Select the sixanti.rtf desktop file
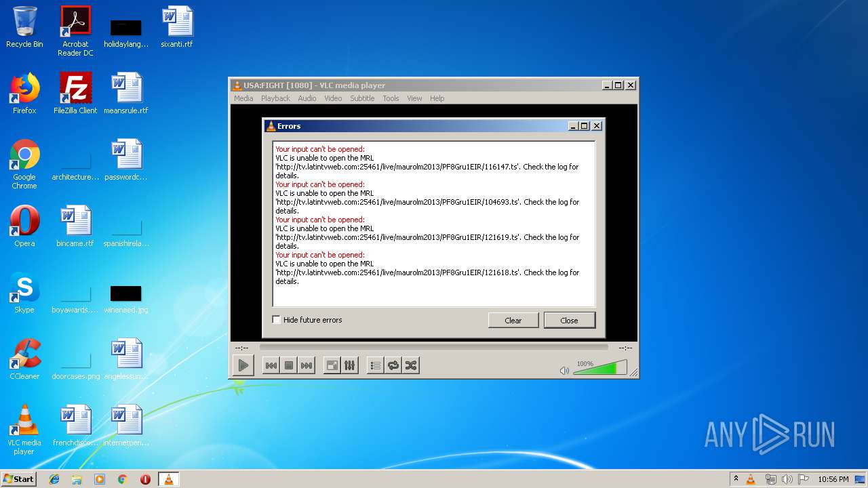Screen dimensions: 868x488 pos(177,27)
